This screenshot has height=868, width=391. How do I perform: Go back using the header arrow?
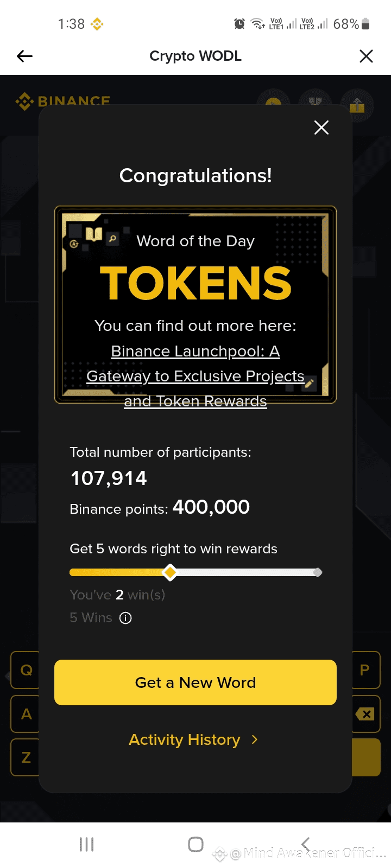point(25,56)
